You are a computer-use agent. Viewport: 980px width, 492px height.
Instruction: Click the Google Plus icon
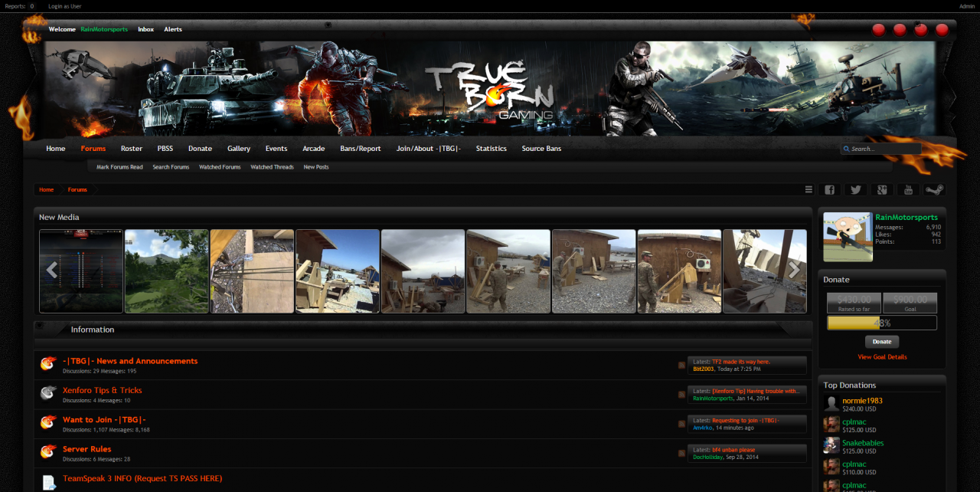(882, 190)
